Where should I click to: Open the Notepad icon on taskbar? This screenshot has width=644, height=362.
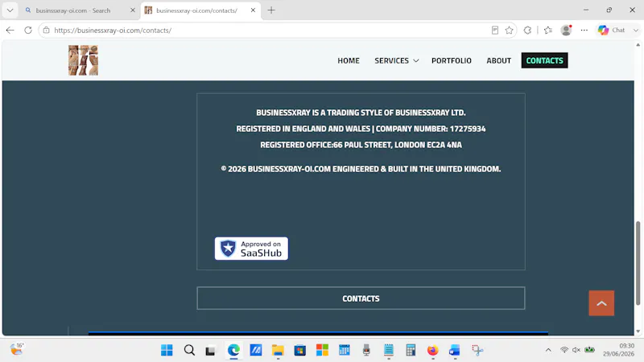[389, 350]
